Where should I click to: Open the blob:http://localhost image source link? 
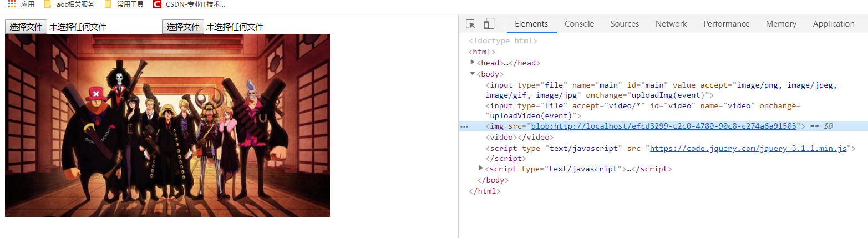tap(664, 126)
